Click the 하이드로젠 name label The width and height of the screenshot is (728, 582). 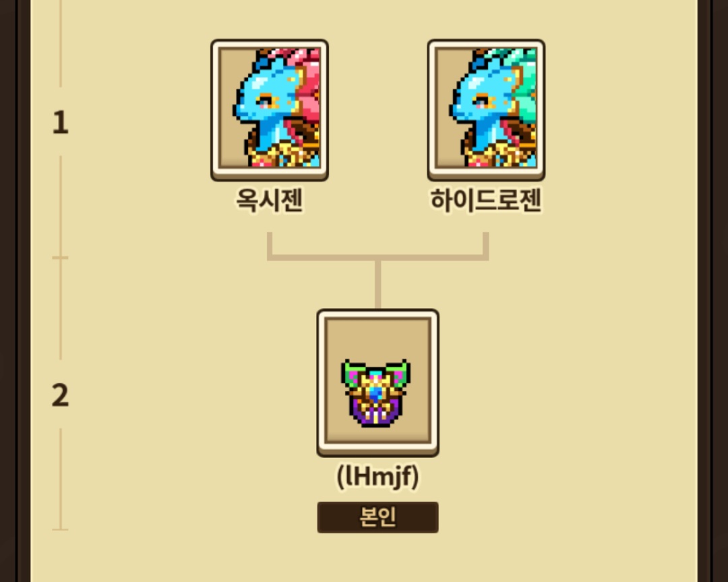[486, 200]
